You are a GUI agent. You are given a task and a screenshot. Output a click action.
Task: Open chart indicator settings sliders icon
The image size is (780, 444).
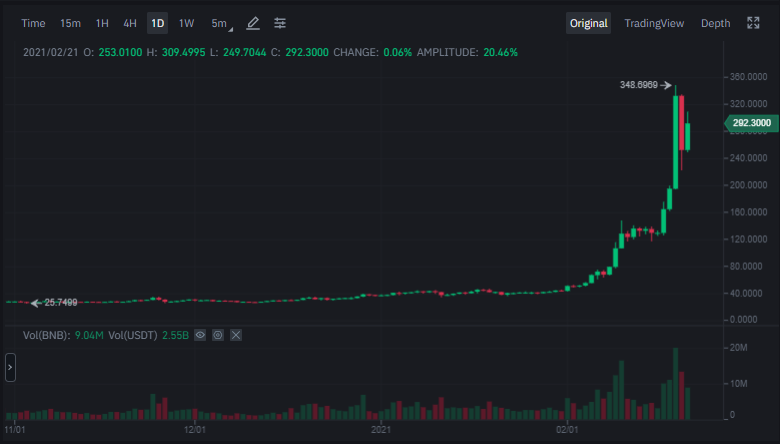(x=280, y=23)
